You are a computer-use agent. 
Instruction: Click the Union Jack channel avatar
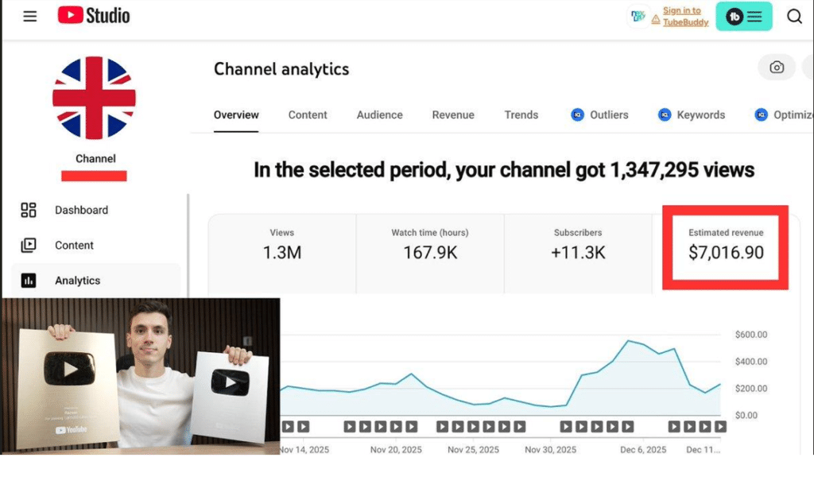point(94,98)
